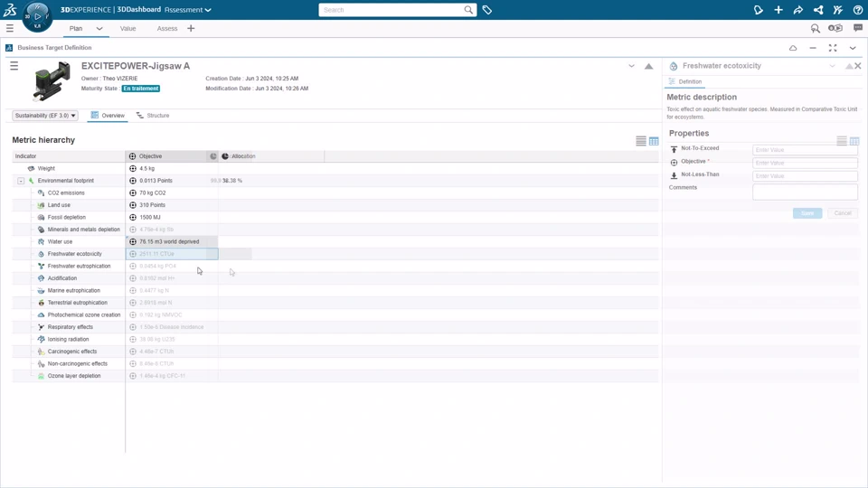Select Minerals and metals depletion indicator

(x=83, y=230)
